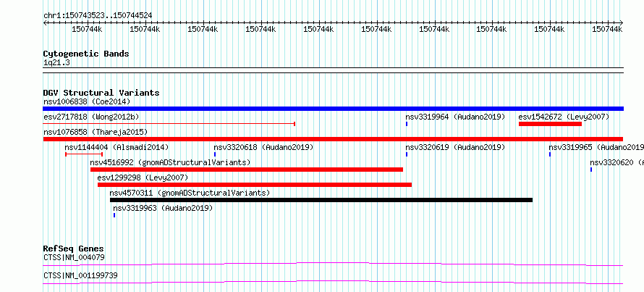Click the small blue nsv3320618 marker
The width and height of the screenshot is (644, 292).
click(x=215, y=154)
